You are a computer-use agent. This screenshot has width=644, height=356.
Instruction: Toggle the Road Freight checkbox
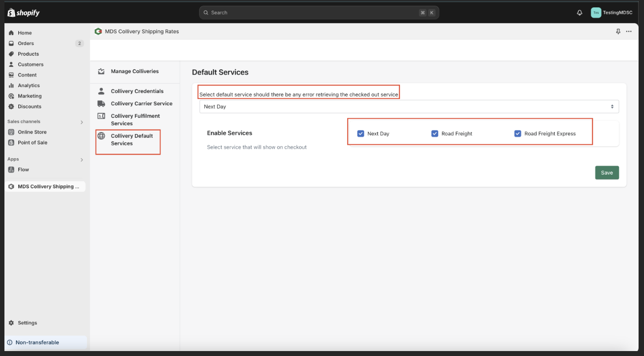click(435, 133)
